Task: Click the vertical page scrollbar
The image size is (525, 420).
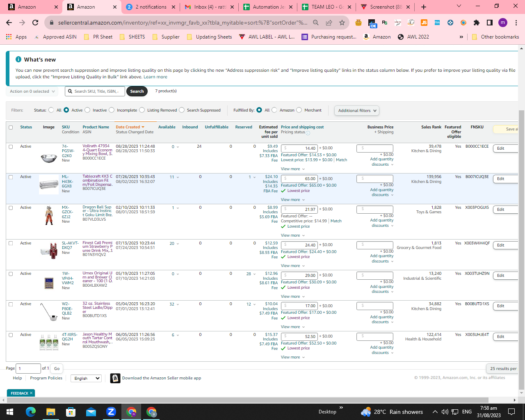Action: pyautogui.click(x=521, y=249)
